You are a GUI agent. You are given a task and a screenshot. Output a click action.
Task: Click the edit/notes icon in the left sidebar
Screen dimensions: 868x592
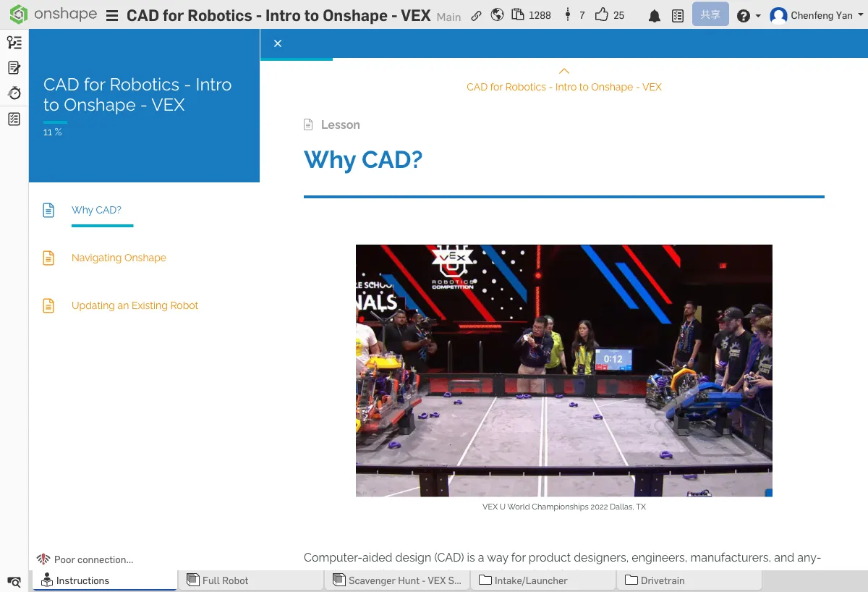pos(14,67)
